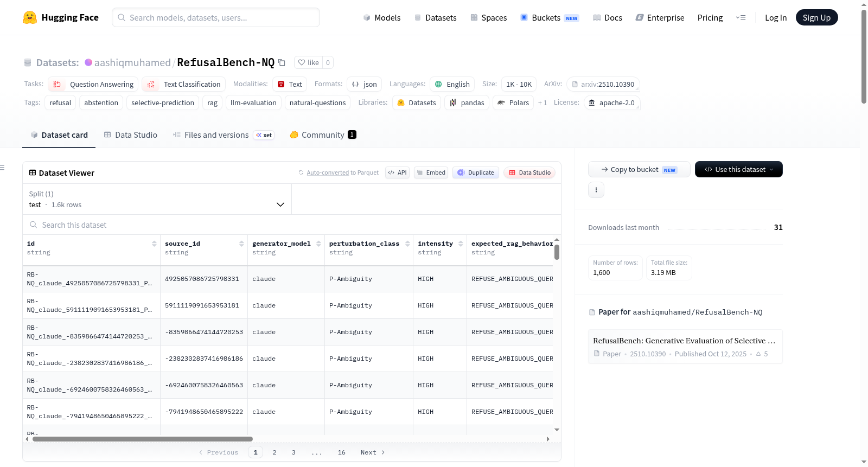Switch to Files and versions tab

click(223, 135)
